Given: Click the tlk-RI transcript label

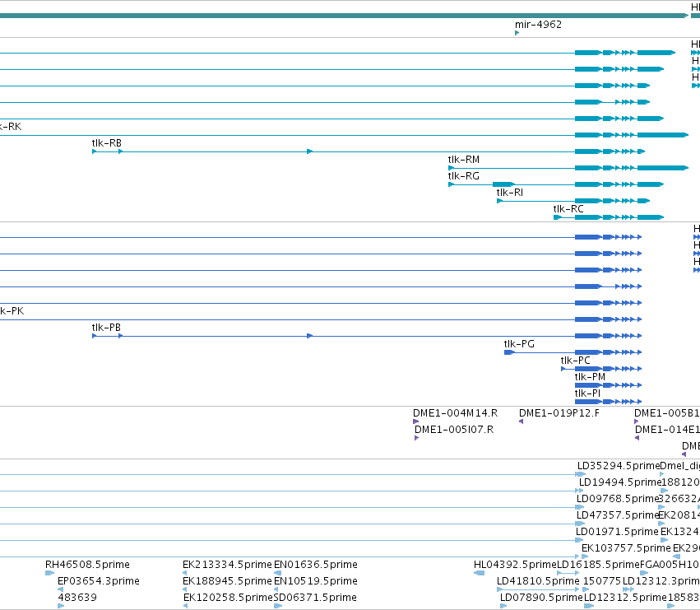Looking at the screenshot, I should click(x=509, y=193).
